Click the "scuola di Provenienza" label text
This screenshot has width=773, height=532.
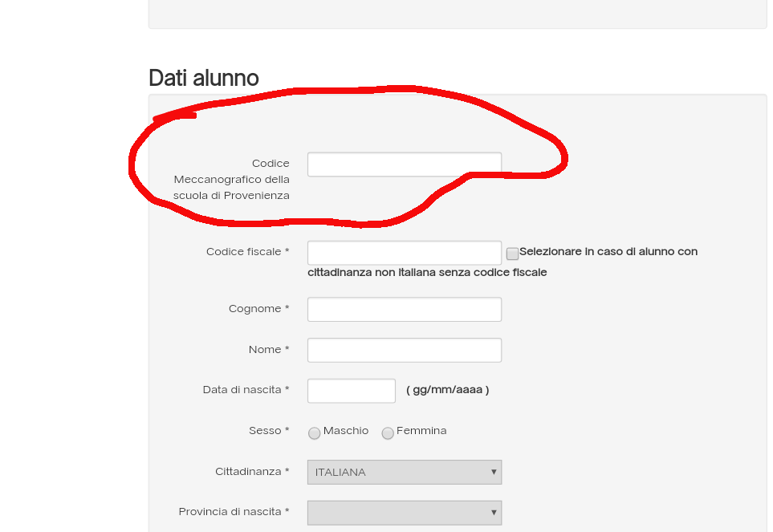(231, 196)
